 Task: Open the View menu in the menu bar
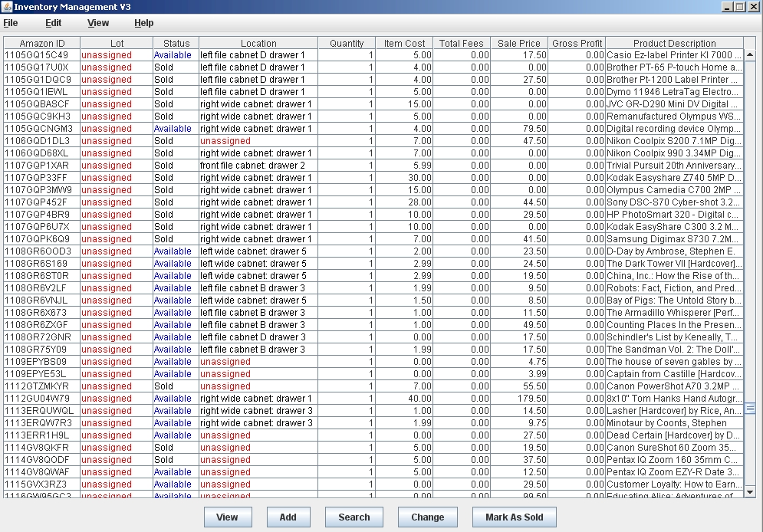(x=98, y=23)
